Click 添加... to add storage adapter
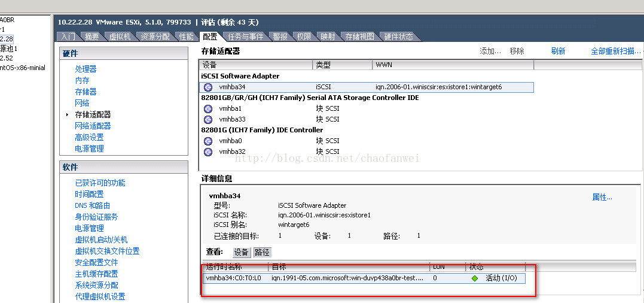 click(490, 51)
